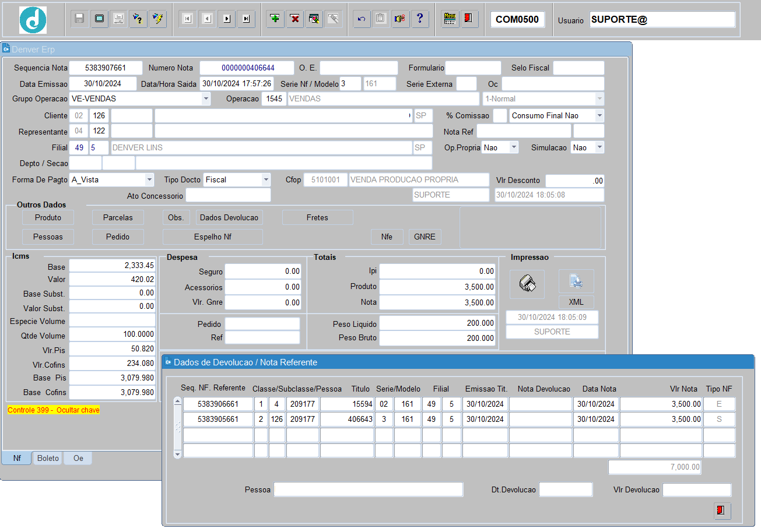Click the printer icon in Impressao panel
The image size is (761, 532).
pyautogui.click(x=527, y=284)
